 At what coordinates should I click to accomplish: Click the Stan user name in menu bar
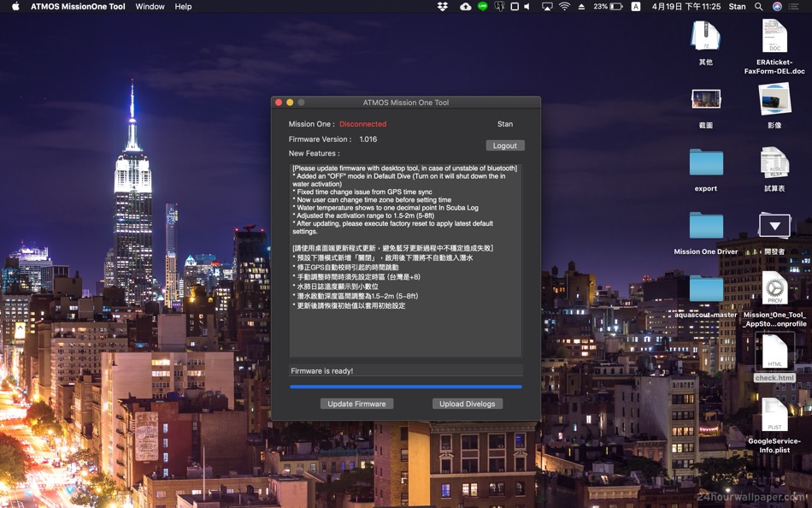(x=737, y=7)
